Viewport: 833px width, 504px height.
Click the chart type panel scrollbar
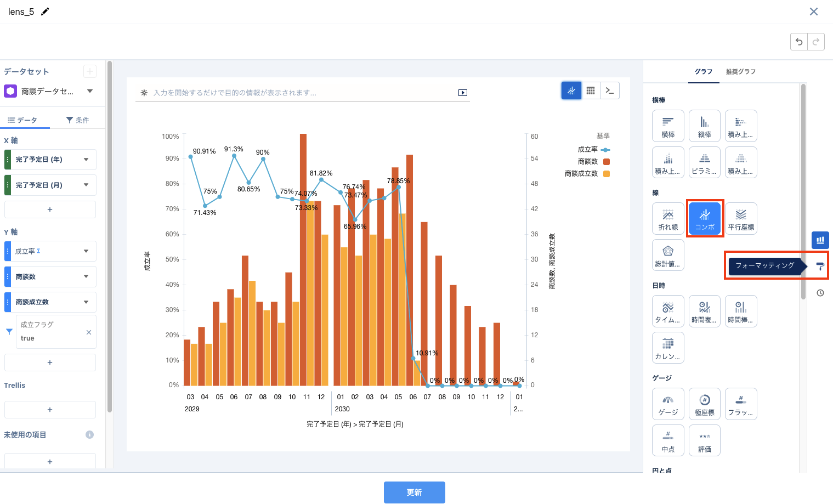coord(803,191)
